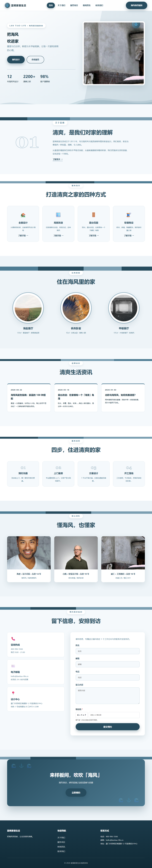Click the thread spool icon above 软装陈设
This screenshot has width=152, height=868.
[129, 215]
